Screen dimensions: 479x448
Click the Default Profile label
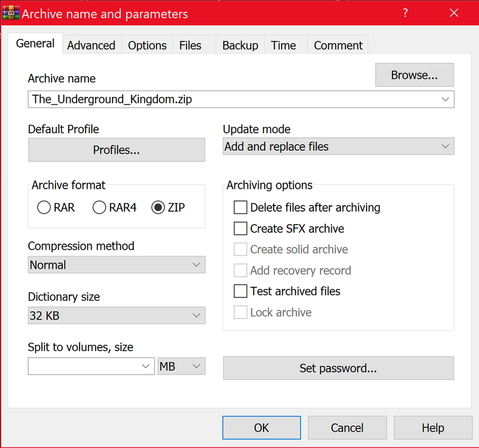tap(64, 129)
